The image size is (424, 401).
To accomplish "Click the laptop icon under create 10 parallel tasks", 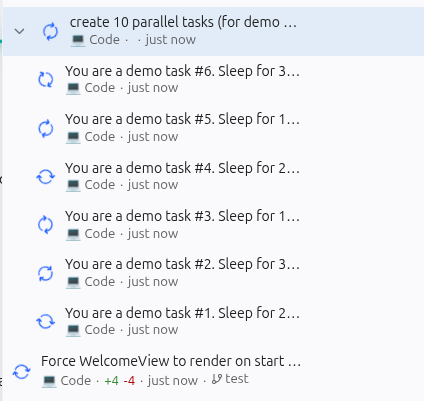I will pos(78,40).
